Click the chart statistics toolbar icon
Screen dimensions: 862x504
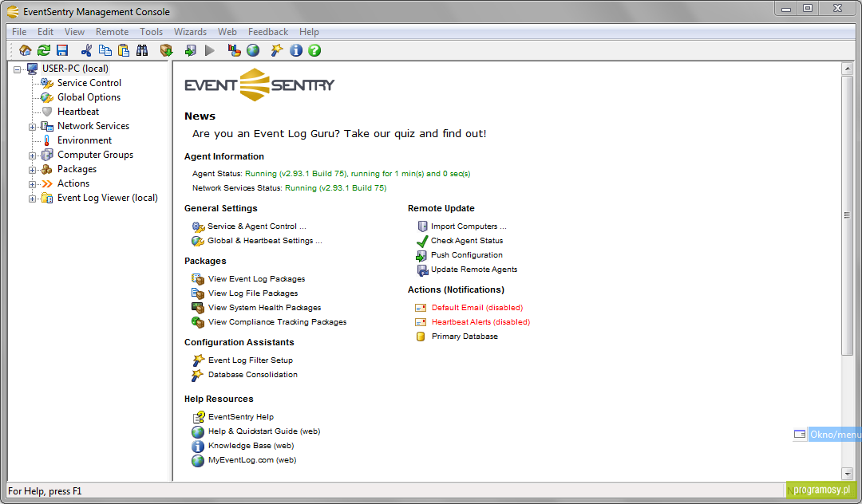(234, 50)
